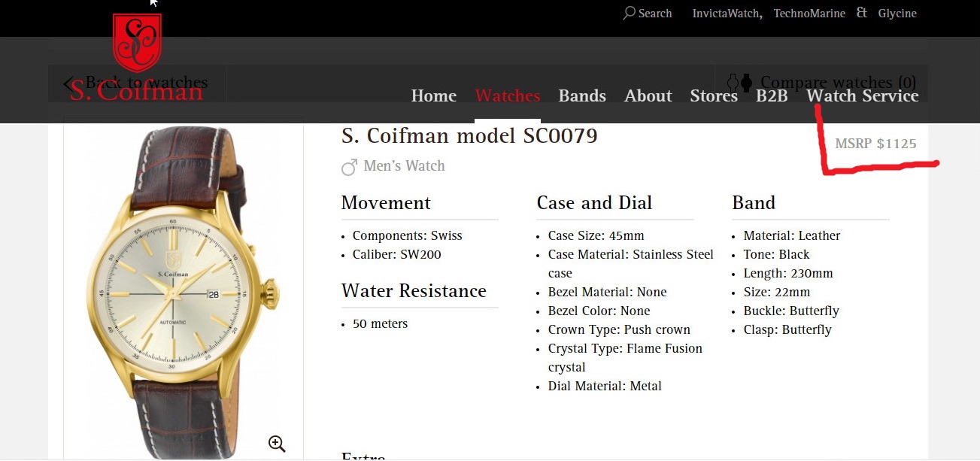The image size is (980, 461).
Task: Click the male gender symbol icon
Action: 349,167
